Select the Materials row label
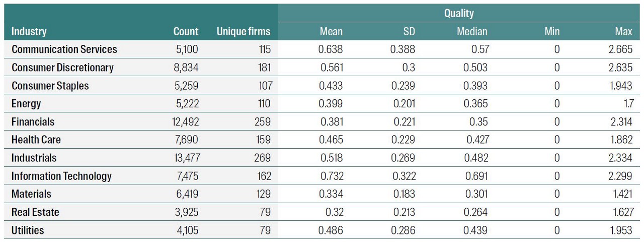The width and height of the screenshot is (644, 244). (32, 194)
